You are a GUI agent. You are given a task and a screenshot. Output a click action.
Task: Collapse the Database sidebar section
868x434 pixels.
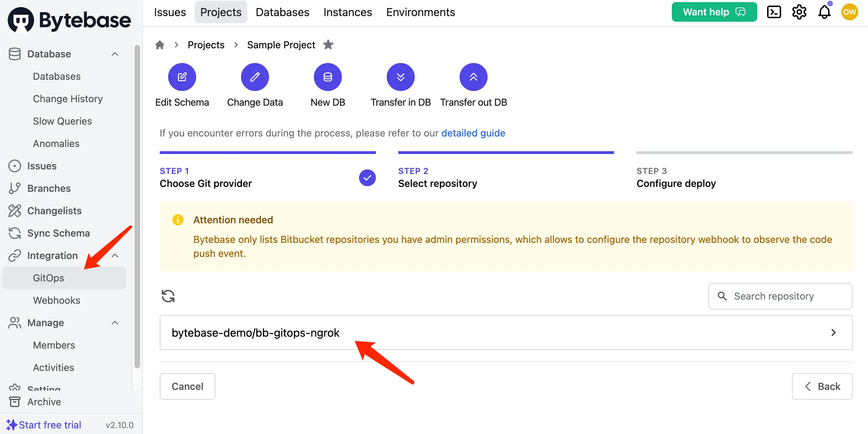pos(115,54)
